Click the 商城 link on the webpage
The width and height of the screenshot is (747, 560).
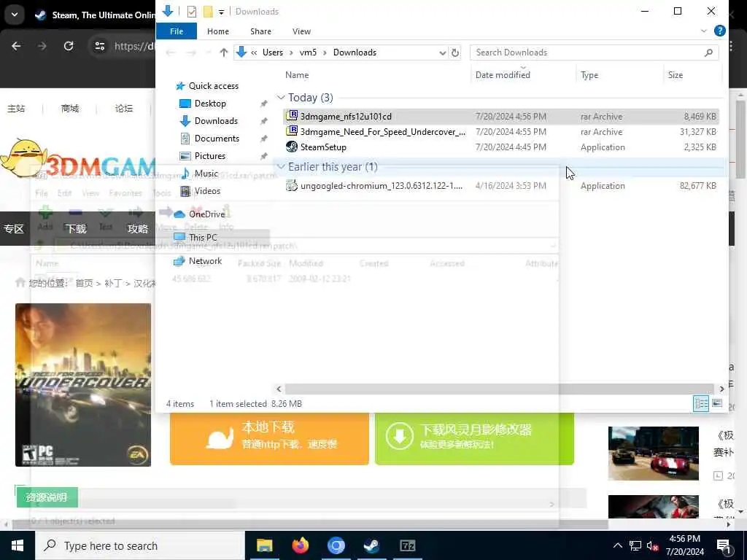[69, 109]
